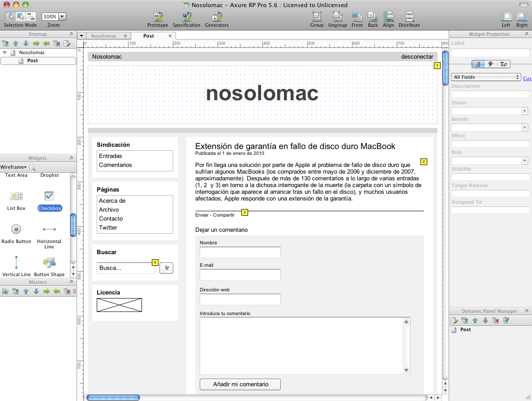Click the widget search magnifier icon
This screenshot has height=401, width=532.
(32, 167)
